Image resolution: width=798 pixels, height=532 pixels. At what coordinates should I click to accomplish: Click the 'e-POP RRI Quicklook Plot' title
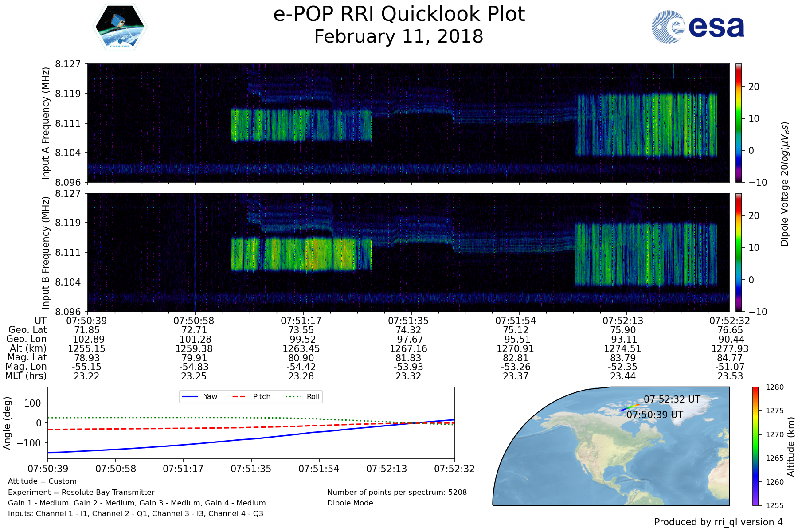click(399, 14)
